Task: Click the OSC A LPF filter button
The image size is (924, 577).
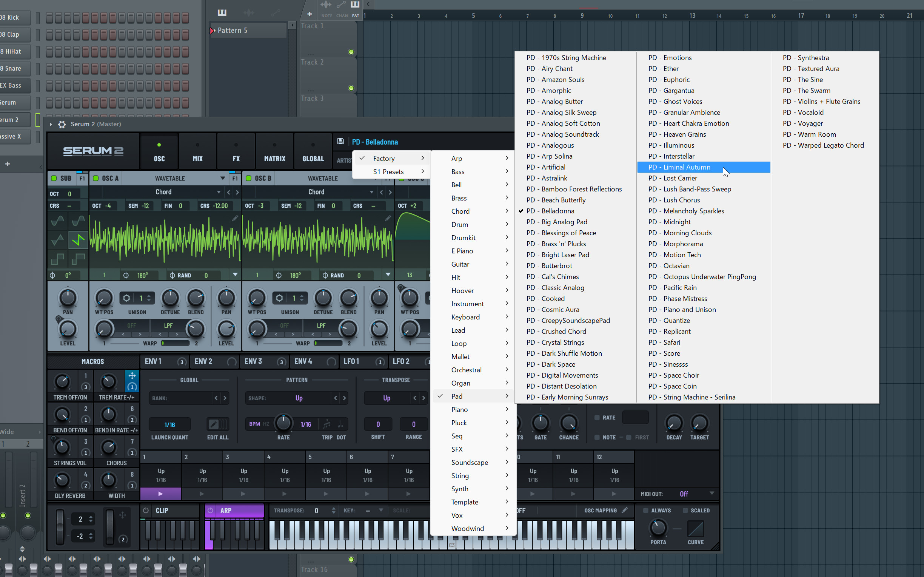Action: pos(168,326)
